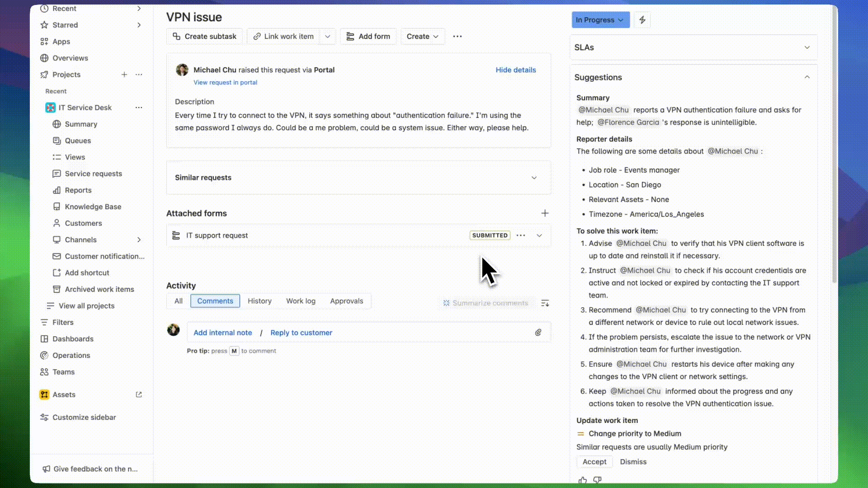
Task: Open the Approvals tab
Action: pyautogui.click(x=346, y=301)
